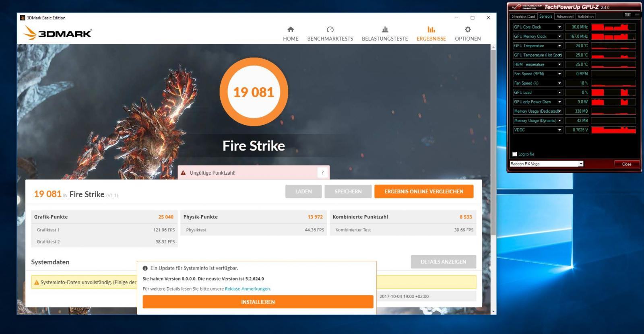Open the GPU Core Clock sensor dropdown
Screen dimensions: 644x334
tap(559, 27)
